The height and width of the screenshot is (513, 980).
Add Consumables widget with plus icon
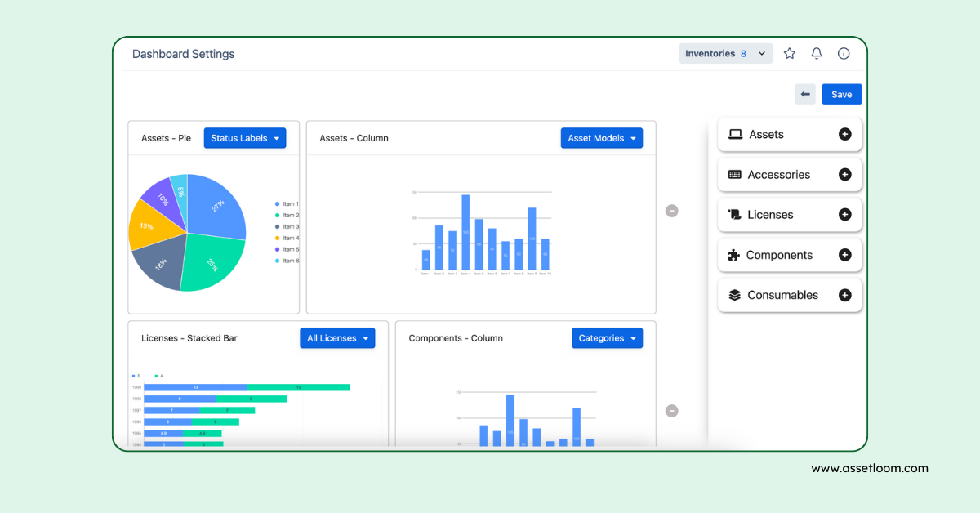point(844,295)
